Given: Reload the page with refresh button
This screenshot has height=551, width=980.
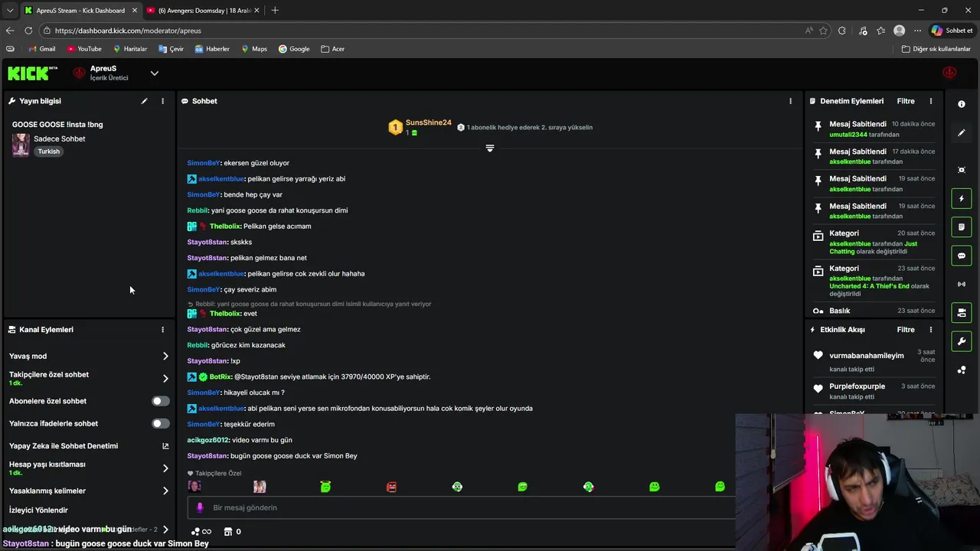Looking at the screenshot, I should [28, 31].
